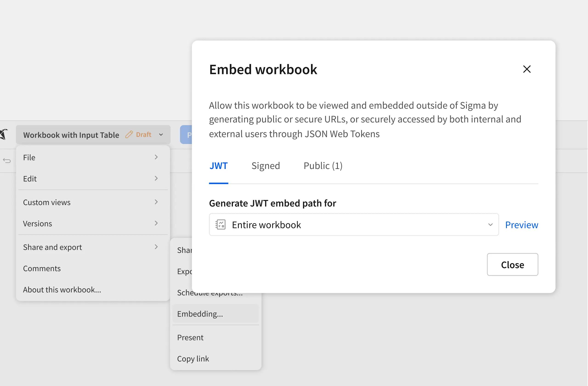Viewport: 588px width, 386px height.
Task: Switch to the JWT tab
Action: coord(218,166)
